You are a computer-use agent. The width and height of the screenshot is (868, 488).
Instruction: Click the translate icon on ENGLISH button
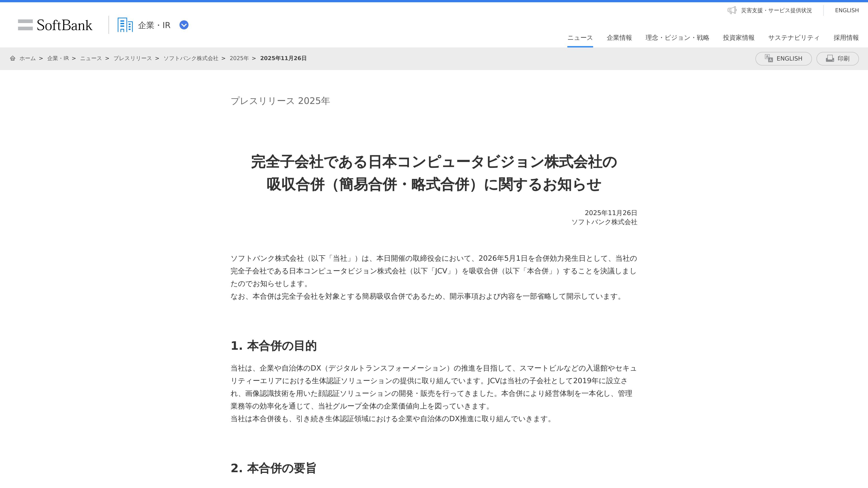click(769, 58)
